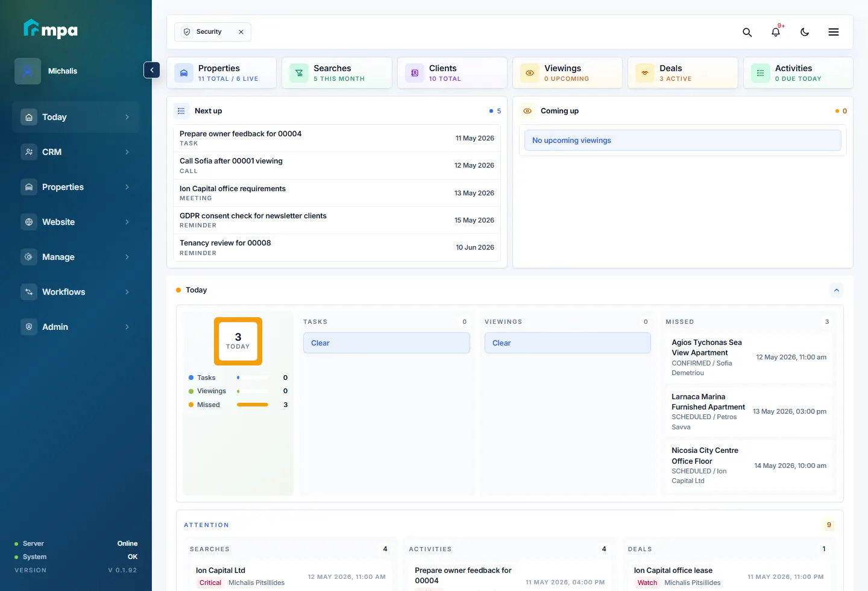Open CRM in the sidebar
Screen dimensions: 868x591
[x=76, y=152]
